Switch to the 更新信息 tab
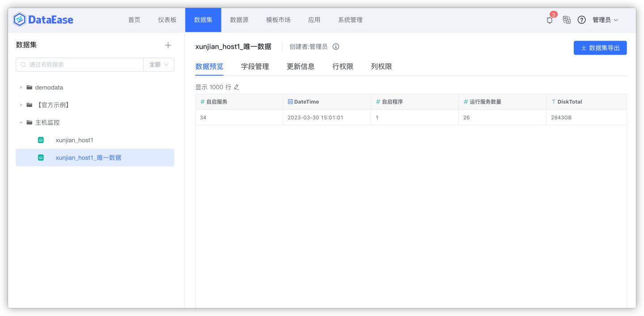The image size is (644, 316). tap(301, 66)
